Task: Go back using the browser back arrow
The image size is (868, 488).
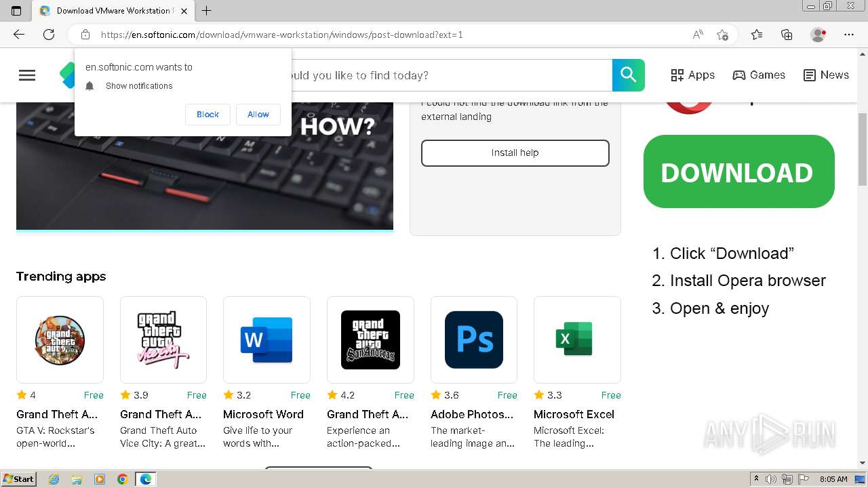Action: (19, 35)
